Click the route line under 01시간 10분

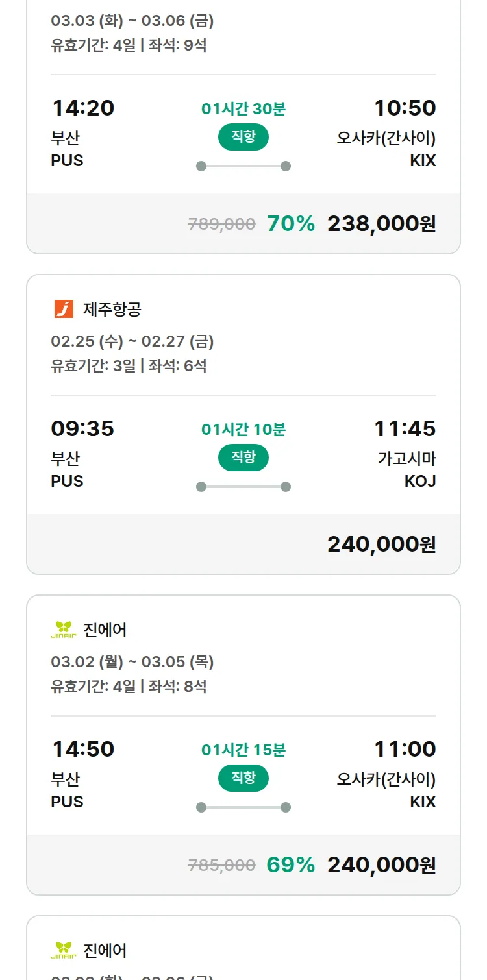[x=243, y=487]
